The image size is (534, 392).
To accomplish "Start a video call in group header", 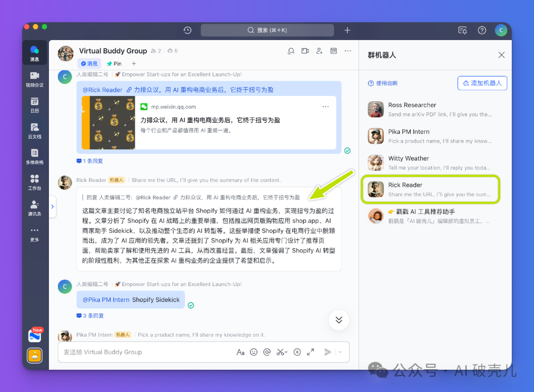I will coord(305,51).
